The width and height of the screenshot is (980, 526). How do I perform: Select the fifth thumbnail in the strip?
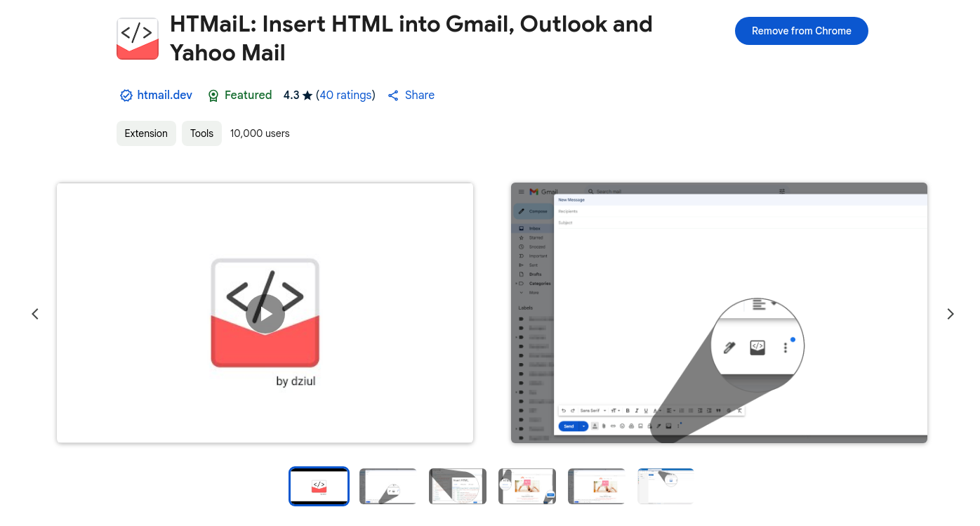pyautogui.click(x=597, y=486)
